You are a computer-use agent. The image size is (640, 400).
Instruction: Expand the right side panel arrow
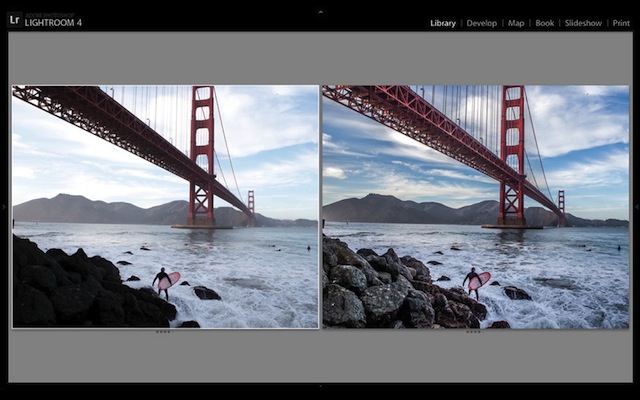[x=636, y=207]
